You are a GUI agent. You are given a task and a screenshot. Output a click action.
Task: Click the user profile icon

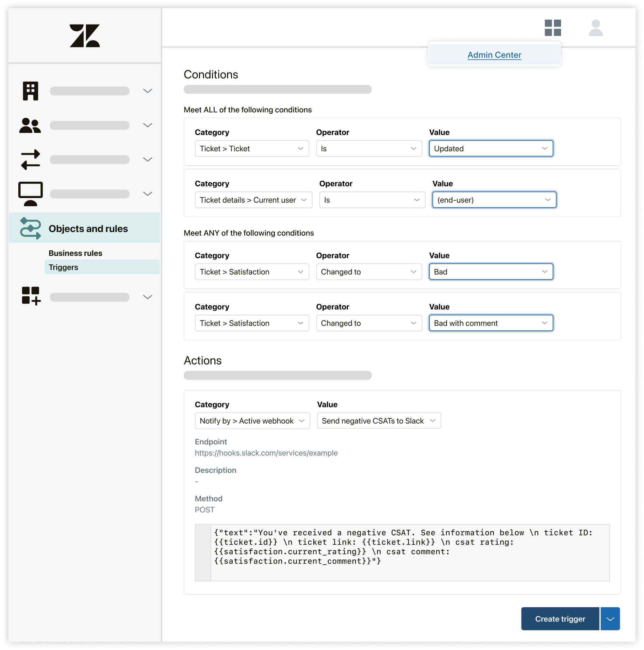point(596,27)
